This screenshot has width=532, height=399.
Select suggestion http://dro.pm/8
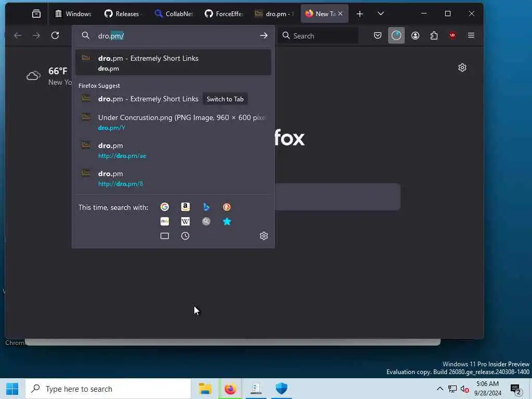[x=173, y=178]
